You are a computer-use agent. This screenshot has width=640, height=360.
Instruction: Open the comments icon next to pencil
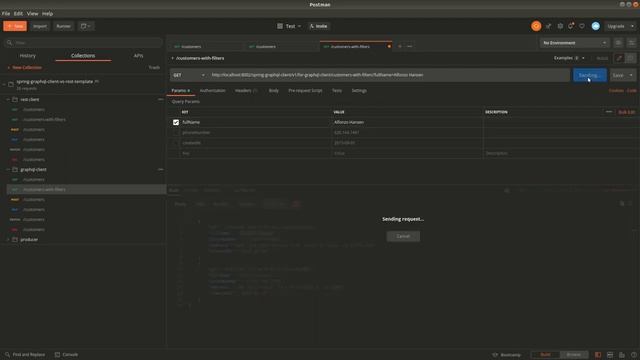tap(631, 58)
